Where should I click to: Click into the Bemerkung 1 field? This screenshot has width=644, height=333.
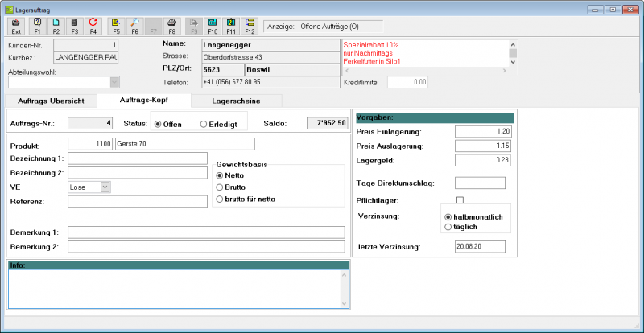(x=206, y=232)
